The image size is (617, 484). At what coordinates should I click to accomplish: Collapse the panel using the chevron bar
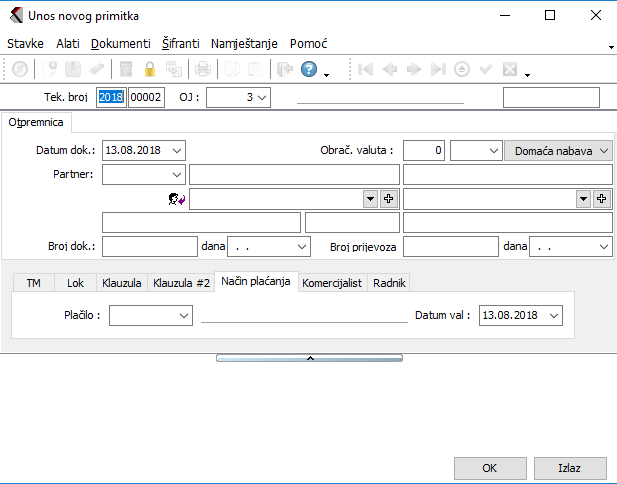coord(309,357)
